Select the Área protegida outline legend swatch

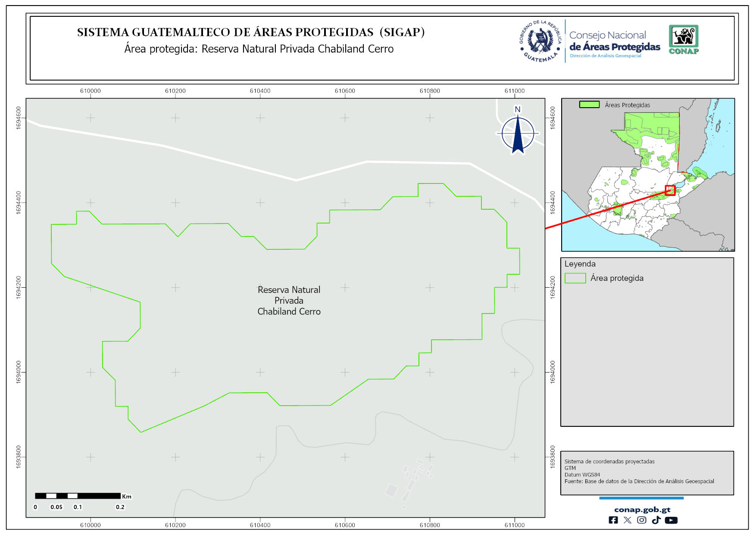pyautogui.click(x=575, y=278)
